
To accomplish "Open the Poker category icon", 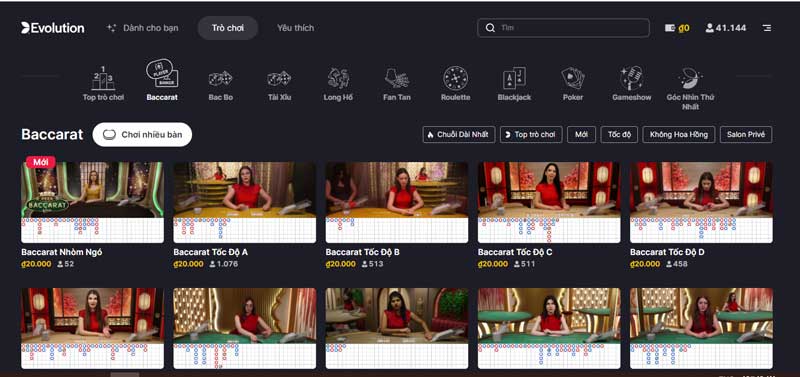I will (x=573, y=84).
